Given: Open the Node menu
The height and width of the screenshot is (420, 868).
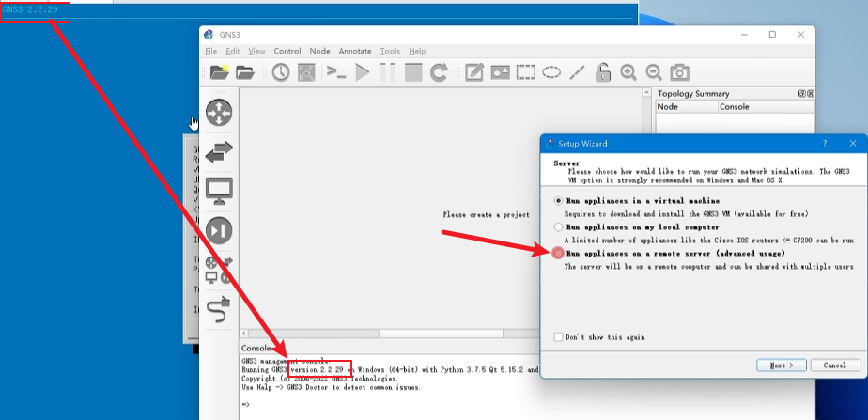Looking at the screenshot, I should point(319,51).
